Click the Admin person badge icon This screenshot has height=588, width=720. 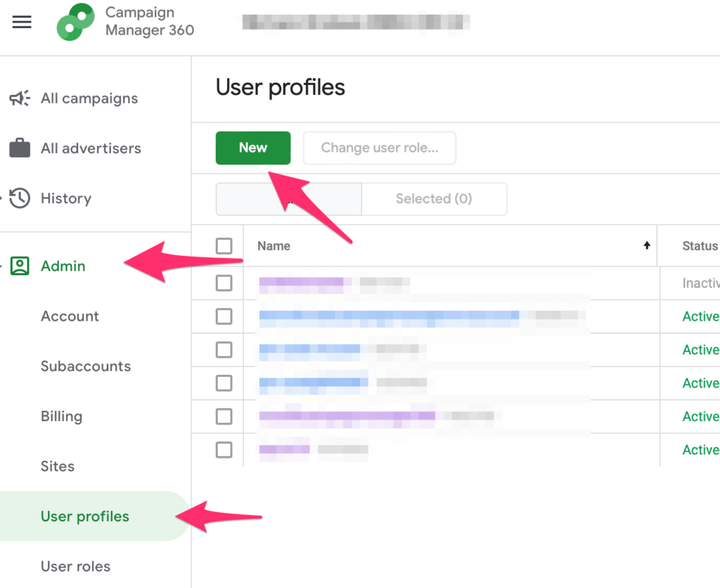20,266
